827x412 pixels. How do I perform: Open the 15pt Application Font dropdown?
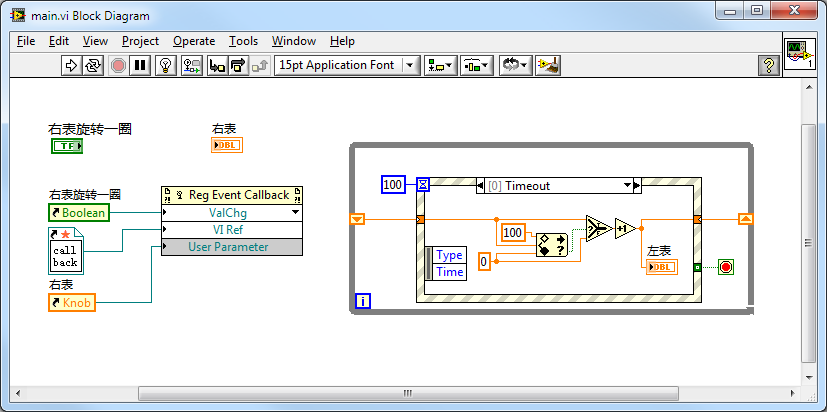[x=347, y=65]
